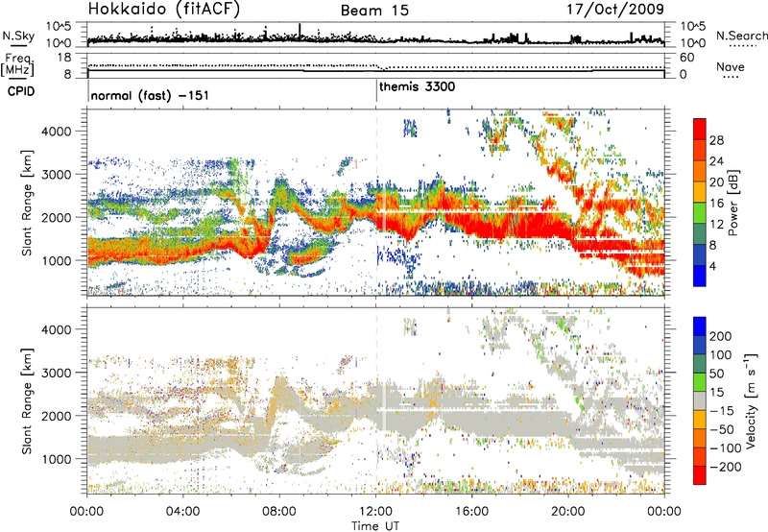Viewport: 768px width, 532px height.
Task: Select the "CPID" row label
Action: click(x=21, y=91)
